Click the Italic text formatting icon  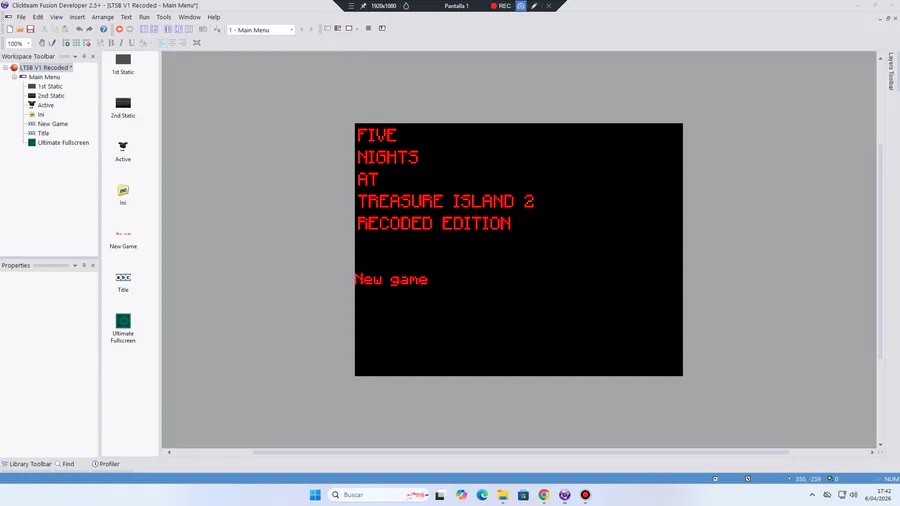tap(121, 43)
